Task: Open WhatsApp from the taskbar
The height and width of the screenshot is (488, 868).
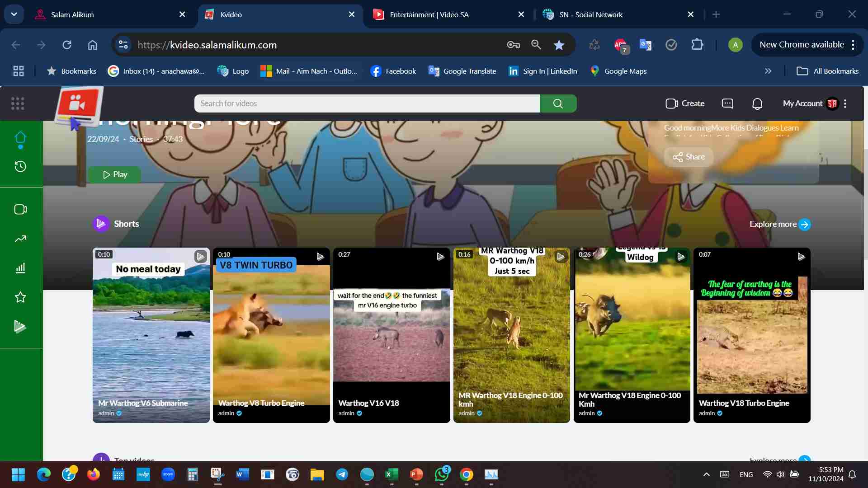Action: point(442,474)
